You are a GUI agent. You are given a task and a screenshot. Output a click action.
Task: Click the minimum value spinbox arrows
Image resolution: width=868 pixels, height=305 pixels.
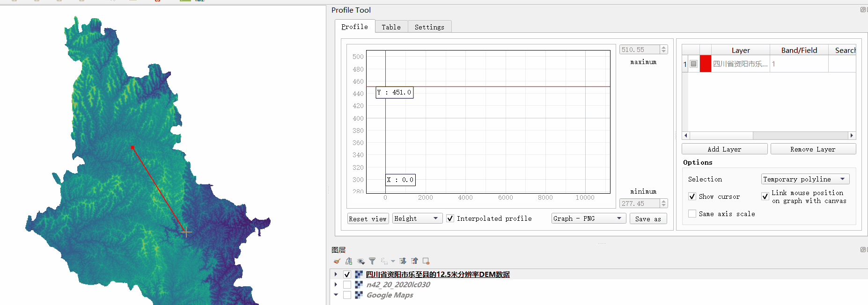pos(663,203)
